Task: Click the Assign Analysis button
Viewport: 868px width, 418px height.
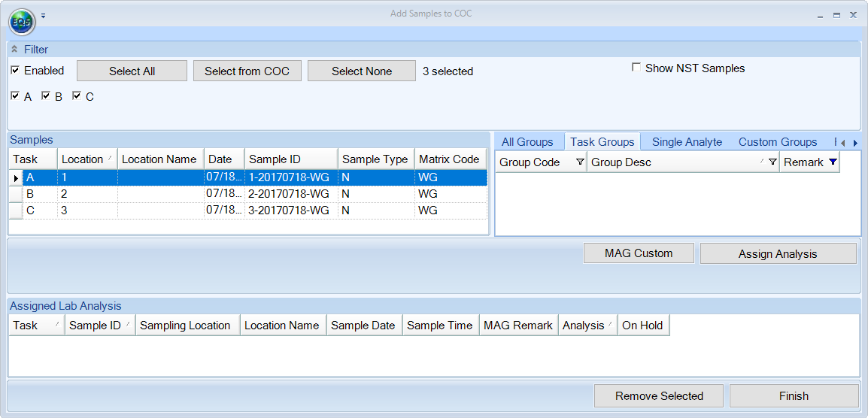Action: pos(778,253)
